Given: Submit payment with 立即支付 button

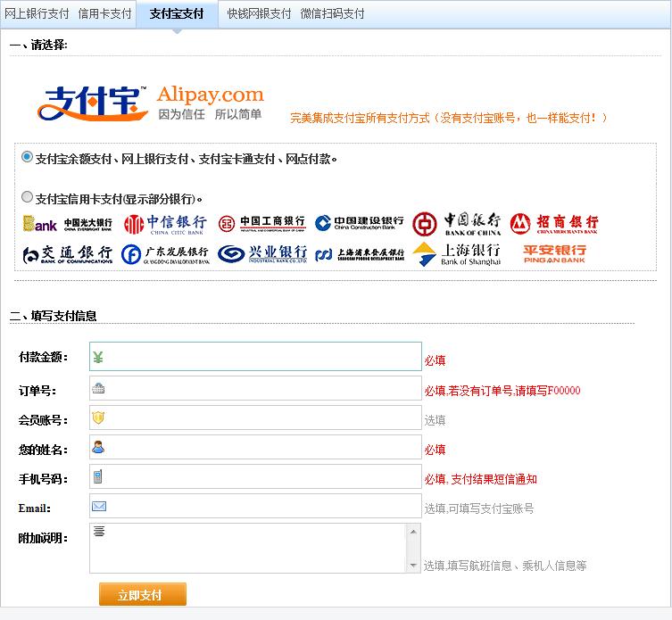Looking at the screenshot, I should 143,594.
